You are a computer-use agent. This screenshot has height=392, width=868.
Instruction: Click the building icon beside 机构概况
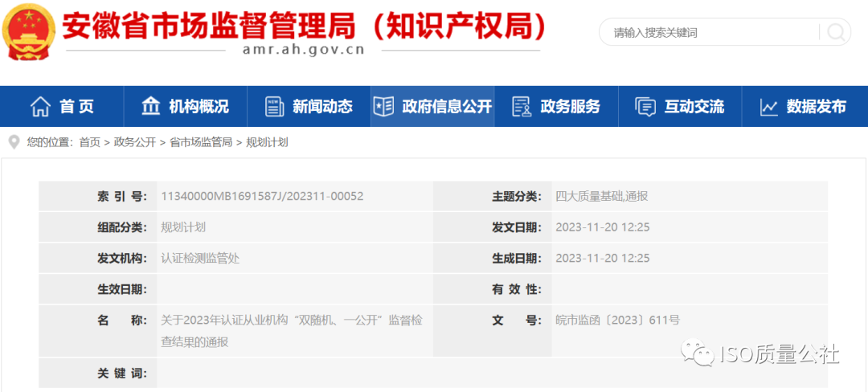(150, 106)
